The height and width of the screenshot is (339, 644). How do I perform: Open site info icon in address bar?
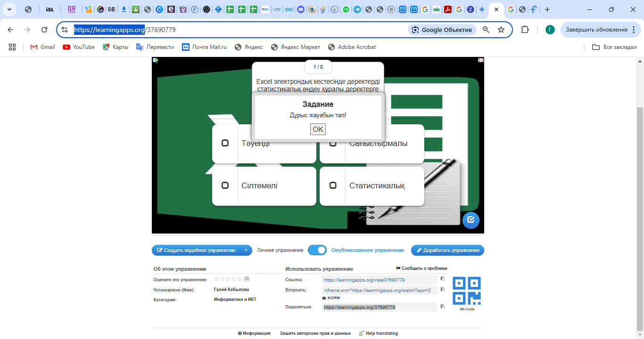(65, 30)
